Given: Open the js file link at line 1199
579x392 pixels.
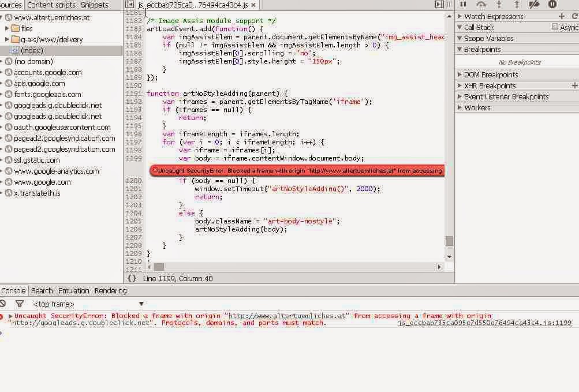Looking at the screenshot, I should pos(484,323).
